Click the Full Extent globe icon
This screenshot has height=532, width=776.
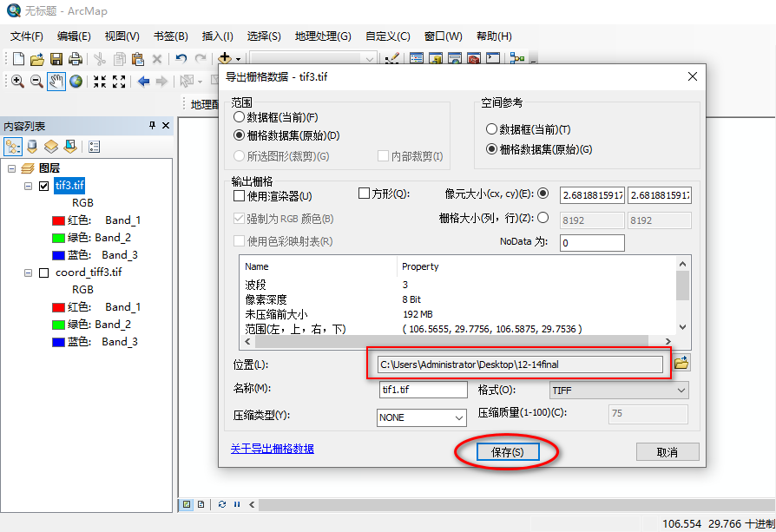point(76,82)
